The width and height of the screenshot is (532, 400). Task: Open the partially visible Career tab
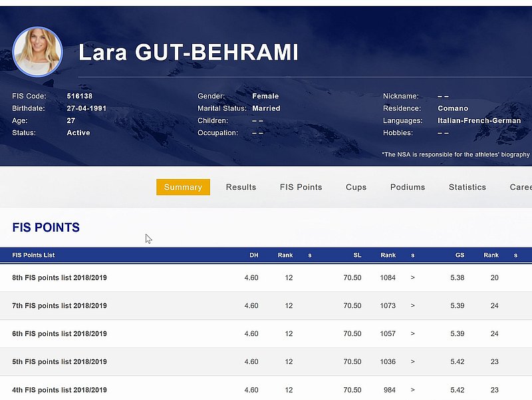pyautogui.click(x=521, y=187)
